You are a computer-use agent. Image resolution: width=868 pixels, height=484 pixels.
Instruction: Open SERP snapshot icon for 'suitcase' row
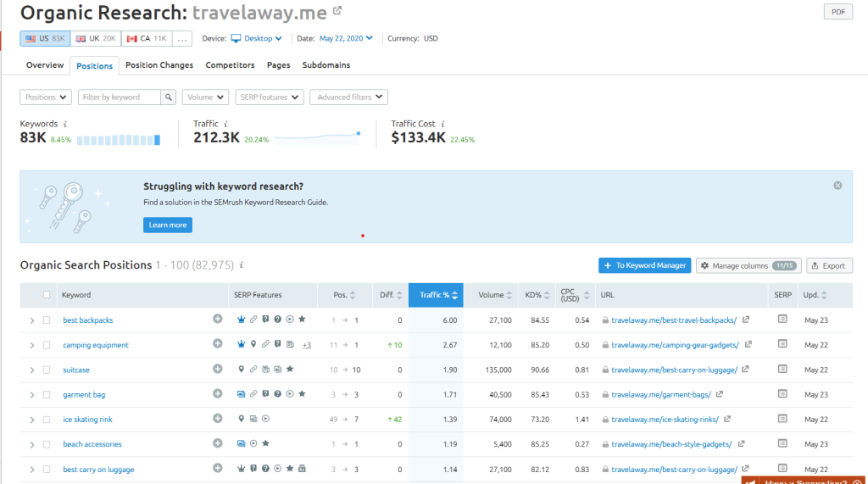click(782, 370)
